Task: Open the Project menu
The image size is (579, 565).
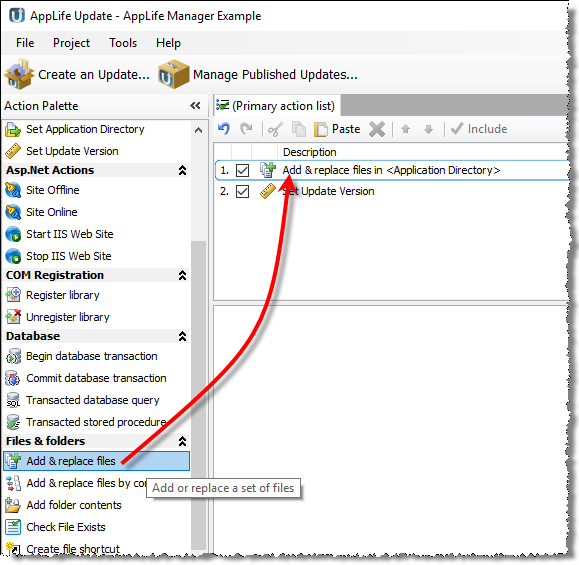Action: pos(71,43)
